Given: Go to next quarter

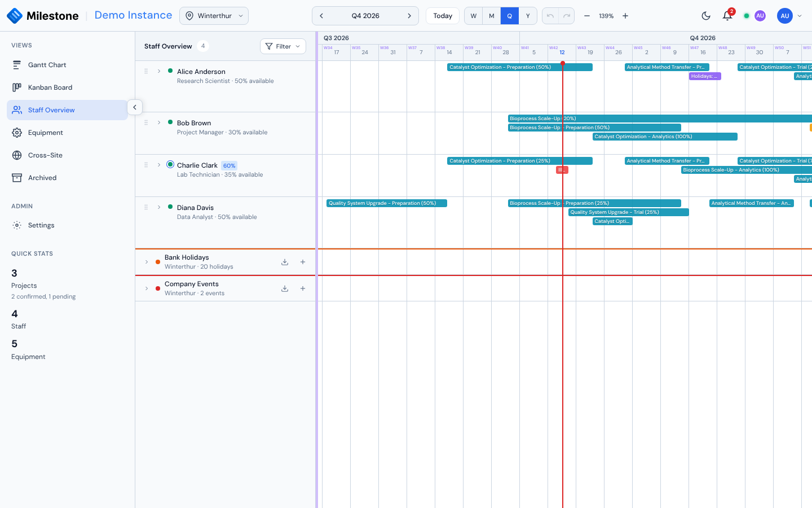Looking at the screenshot, I should (409, 16).
